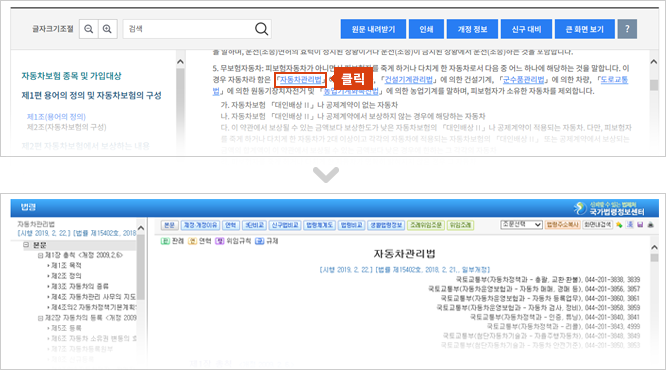Click the zoom out magnifier icon
The width and height of the screenshot is (666, 370).
pyautogui.click(x=89, y=29)
